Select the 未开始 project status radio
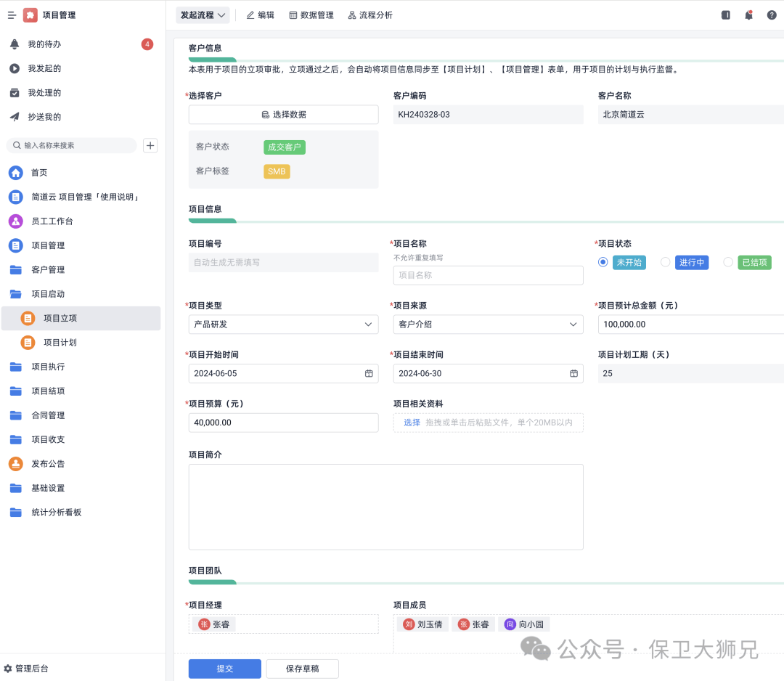Screen dimensions: 784x681 click(x=603, y=262)
